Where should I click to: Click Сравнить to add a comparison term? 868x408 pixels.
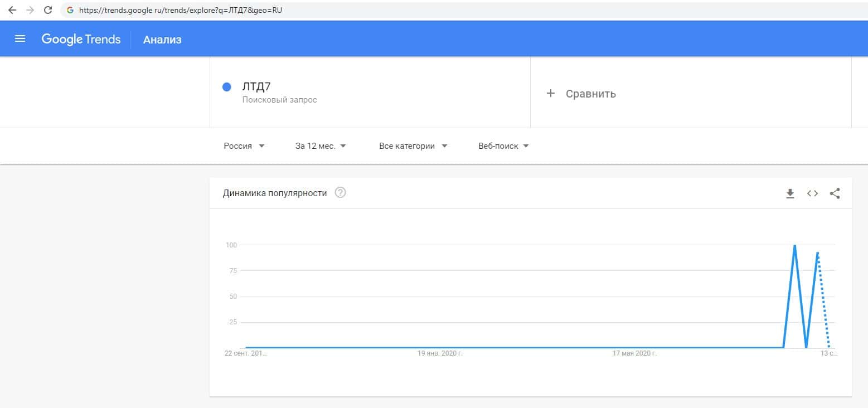[x=590, y=94]
